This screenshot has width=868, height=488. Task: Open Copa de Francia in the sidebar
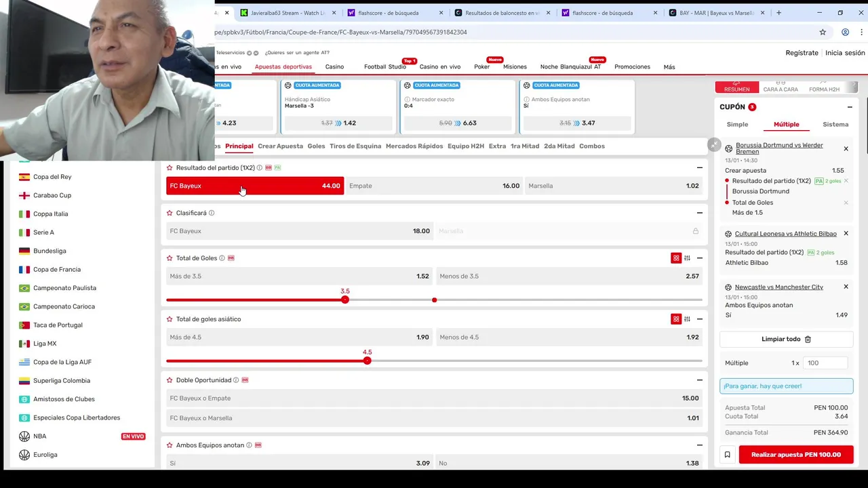tap(57, 270)
